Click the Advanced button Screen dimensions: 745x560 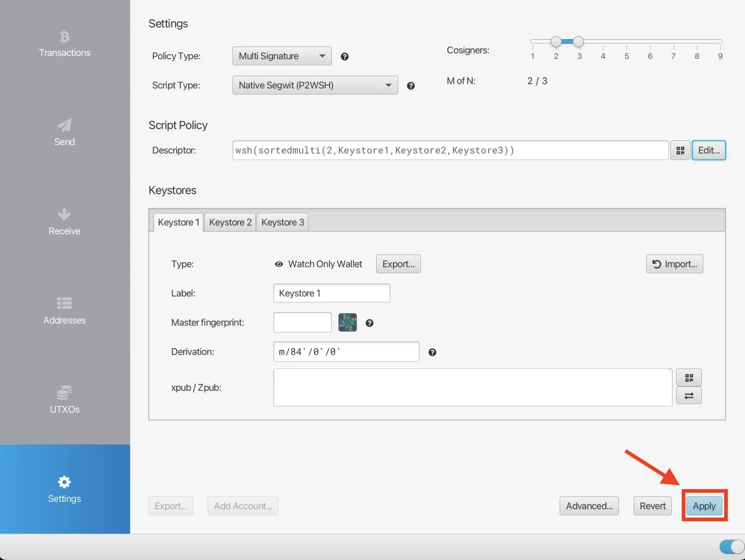[589, 506]
